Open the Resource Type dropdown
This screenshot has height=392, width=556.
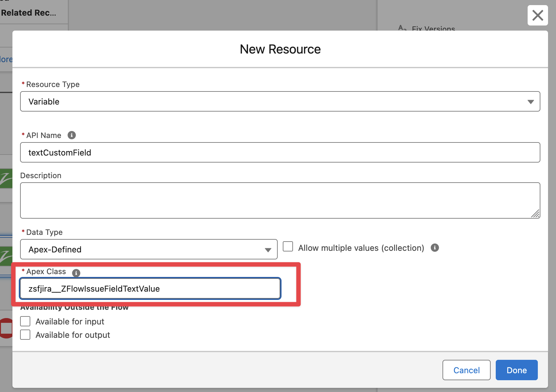[x=280, y=101]
